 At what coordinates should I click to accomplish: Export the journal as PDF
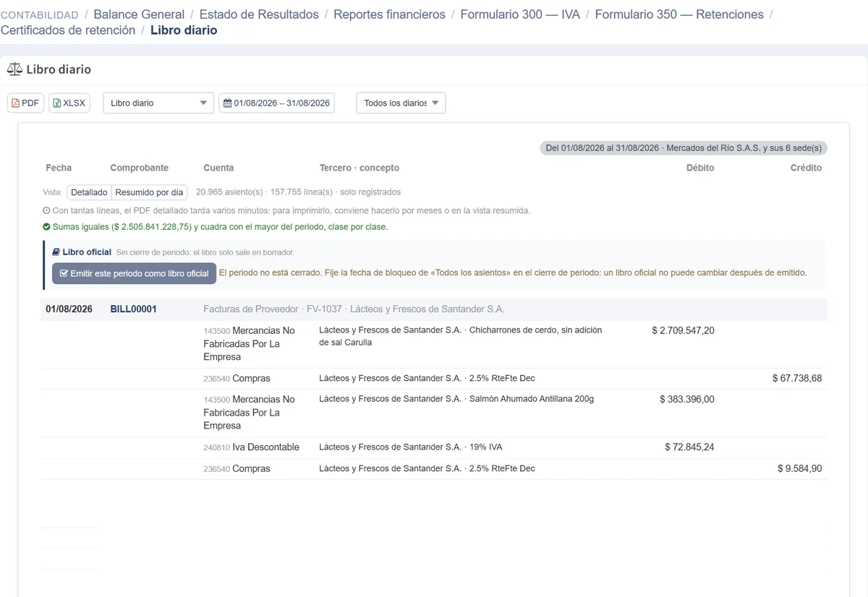point(25,103)
